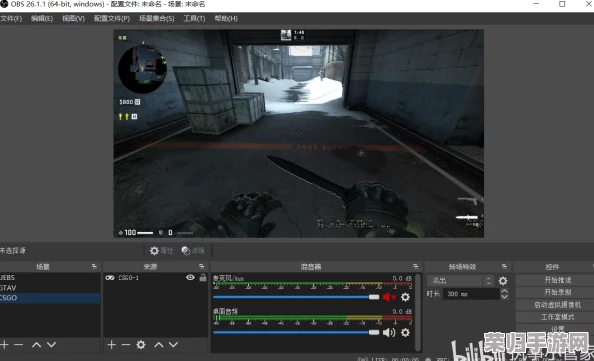The height and width of the screenshot is (361, 594).
Task: Click 麦克风/Aux 0.0 dB level readout
Action: point(402,278)
